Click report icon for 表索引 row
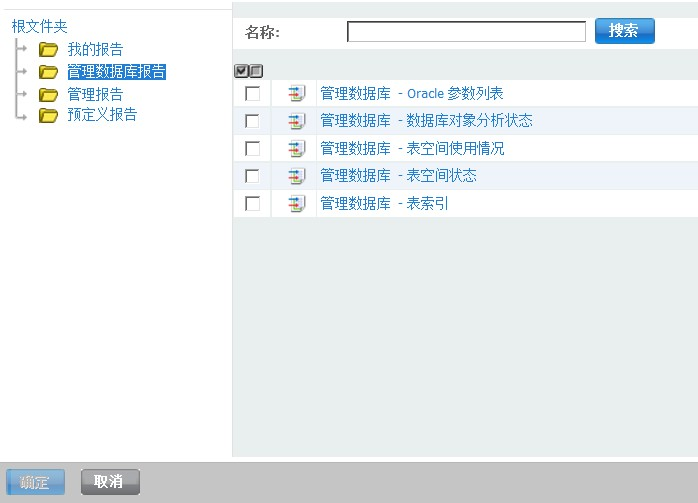This screenshot has width=698, height=503. (x=296, y=204)
